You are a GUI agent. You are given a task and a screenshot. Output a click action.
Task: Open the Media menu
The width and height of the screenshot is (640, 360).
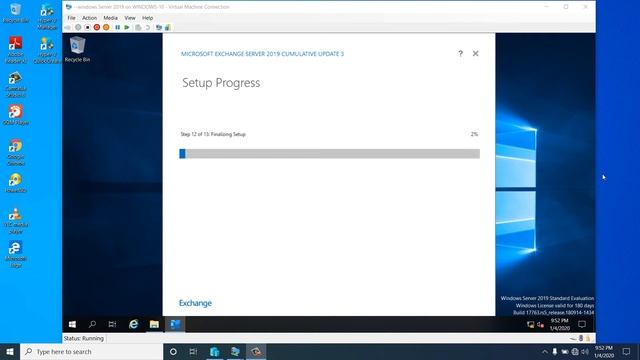click(110, 18)
